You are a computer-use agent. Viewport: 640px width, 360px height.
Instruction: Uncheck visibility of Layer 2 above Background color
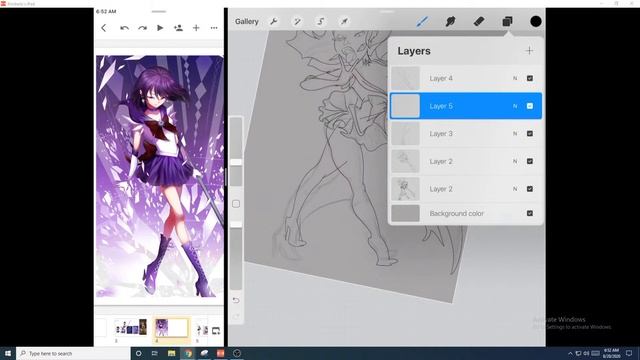click(x=530, y=189)
